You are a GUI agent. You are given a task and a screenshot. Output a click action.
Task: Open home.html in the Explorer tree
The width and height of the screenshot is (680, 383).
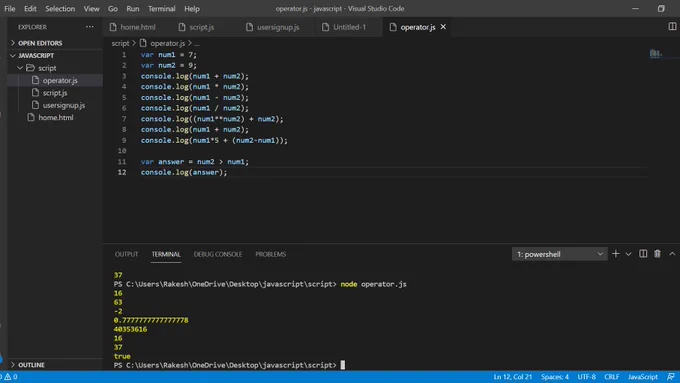click(x=56, y=118)
